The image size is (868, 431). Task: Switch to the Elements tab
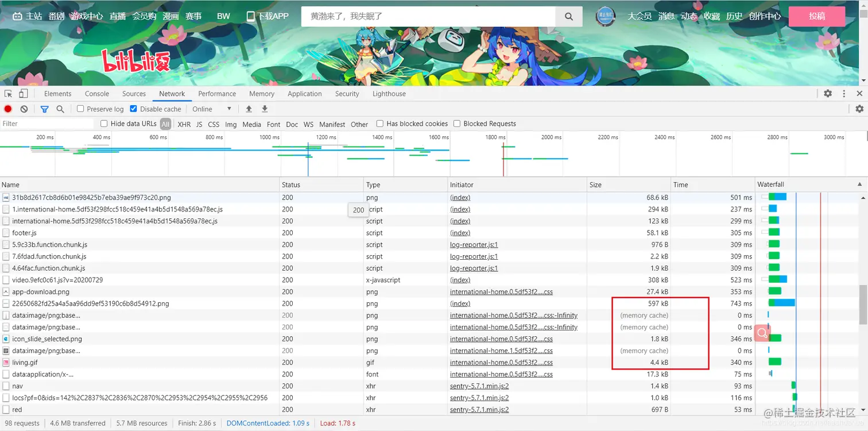(x=58, y=94)
